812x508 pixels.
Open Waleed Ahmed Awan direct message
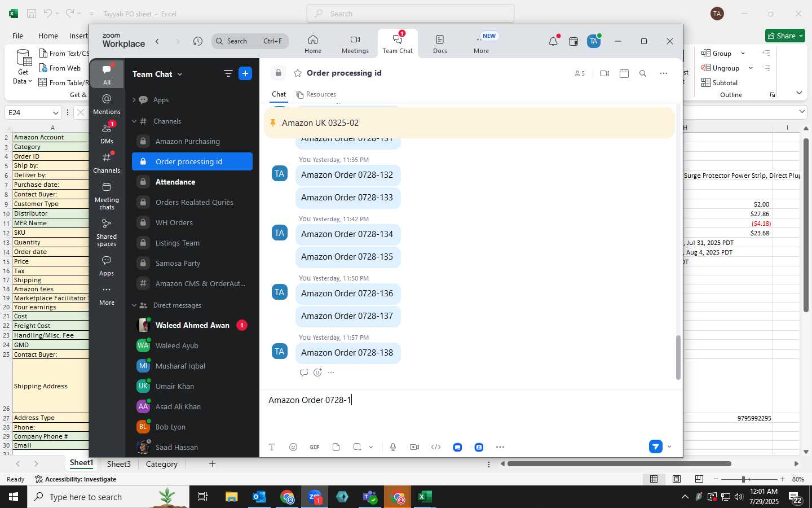point(192,325)
